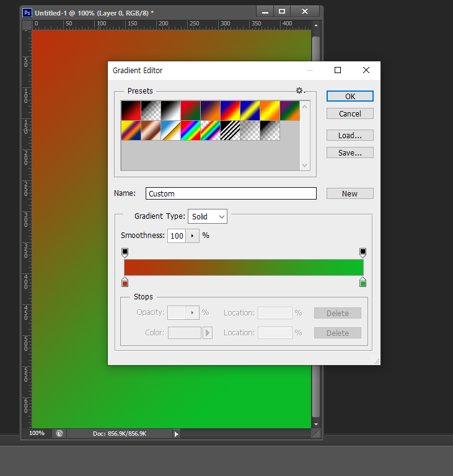Click the 100% zoom field in status bar
Image resolution: width=453 pixels, height=476 pixels.
(x=37, y=433)
